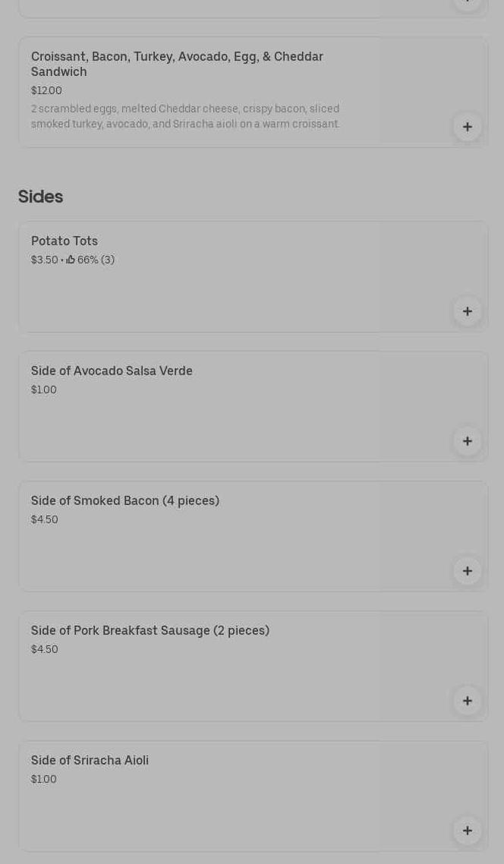Open the Potato Tots item title
Screen dimensions: 504x864
point(65,241)
